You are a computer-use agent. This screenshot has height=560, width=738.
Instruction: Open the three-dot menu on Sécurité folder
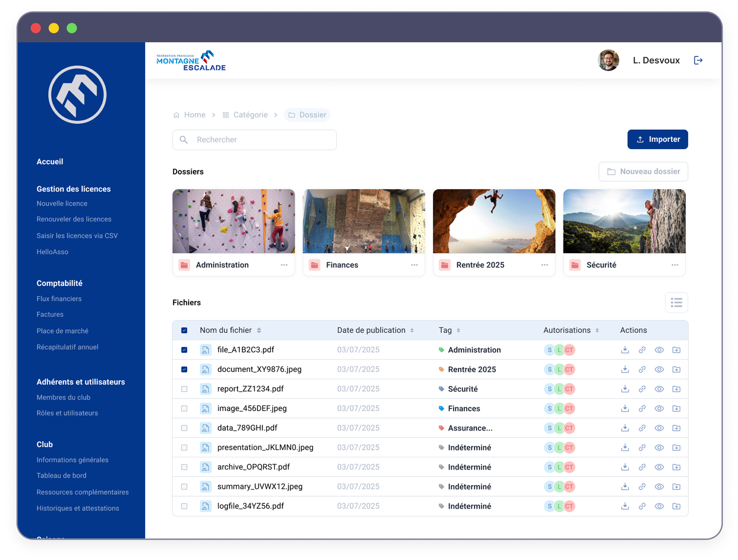(675, 265)
